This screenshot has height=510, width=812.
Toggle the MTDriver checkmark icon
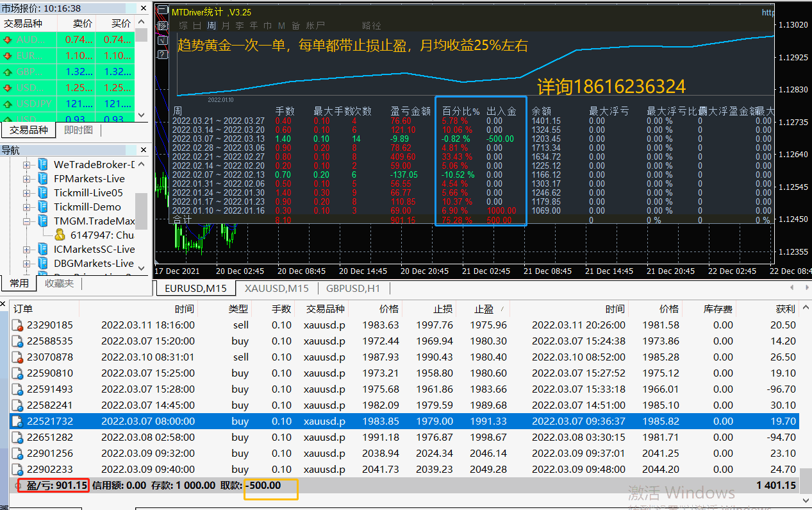point(162,40)
